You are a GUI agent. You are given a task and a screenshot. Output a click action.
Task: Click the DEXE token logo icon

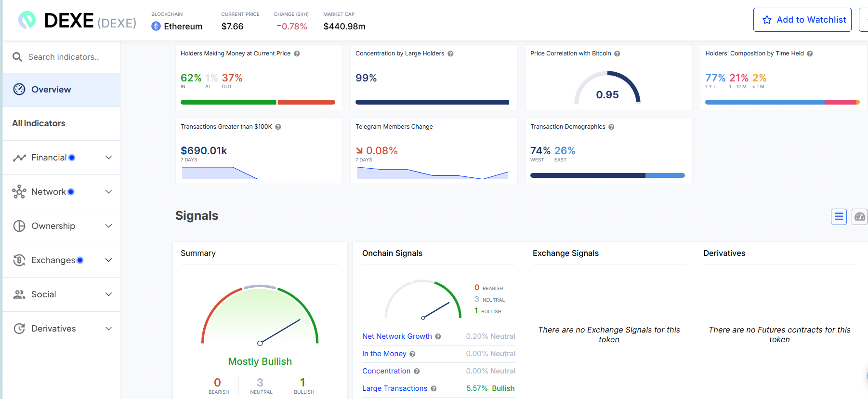(x=27, y=20)
